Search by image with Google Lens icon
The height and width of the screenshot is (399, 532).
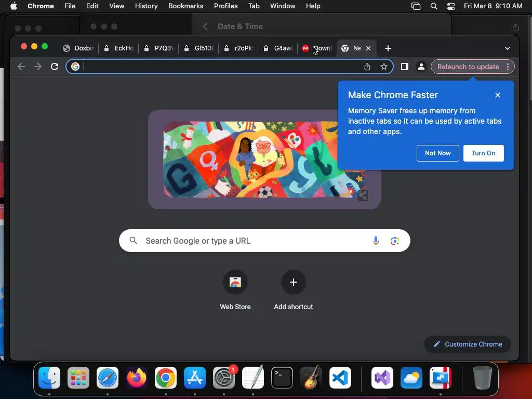[395, 241]
